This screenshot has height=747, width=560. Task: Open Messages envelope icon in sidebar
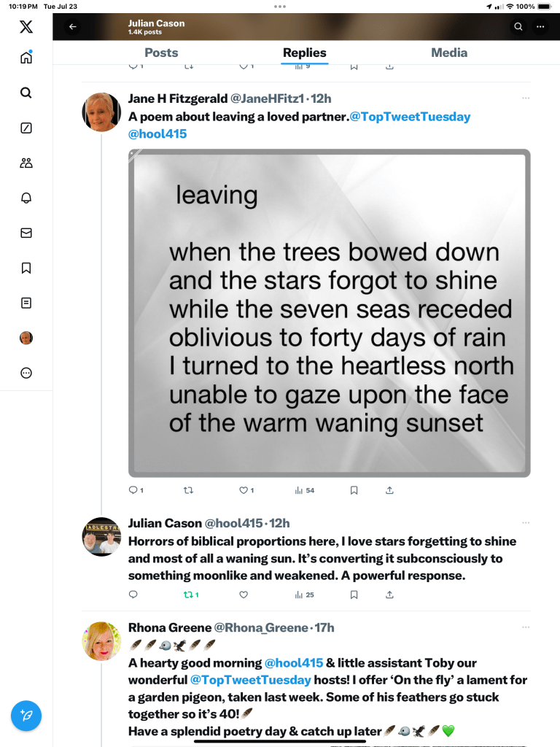[x=26, y=233]
